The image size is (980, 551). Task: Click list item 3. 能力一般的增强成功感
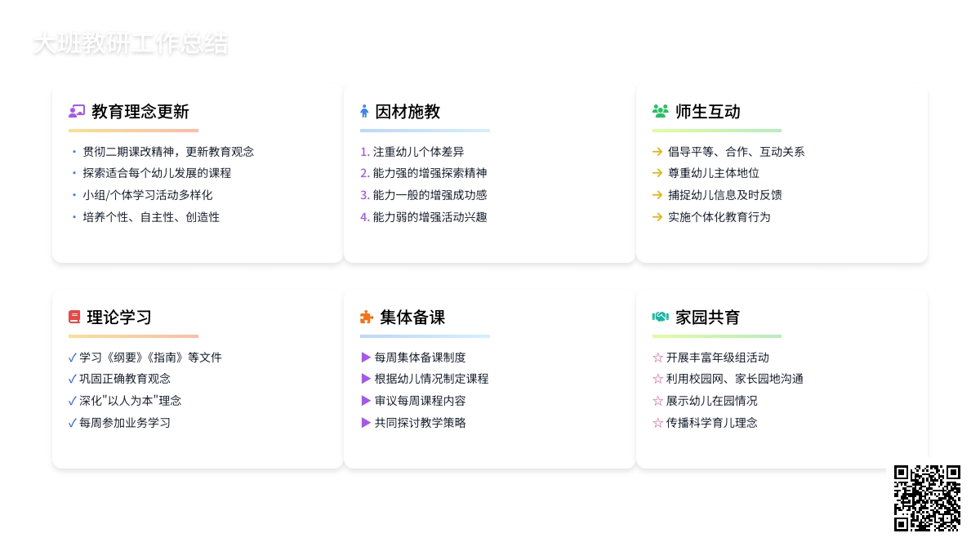click(424, 195)
